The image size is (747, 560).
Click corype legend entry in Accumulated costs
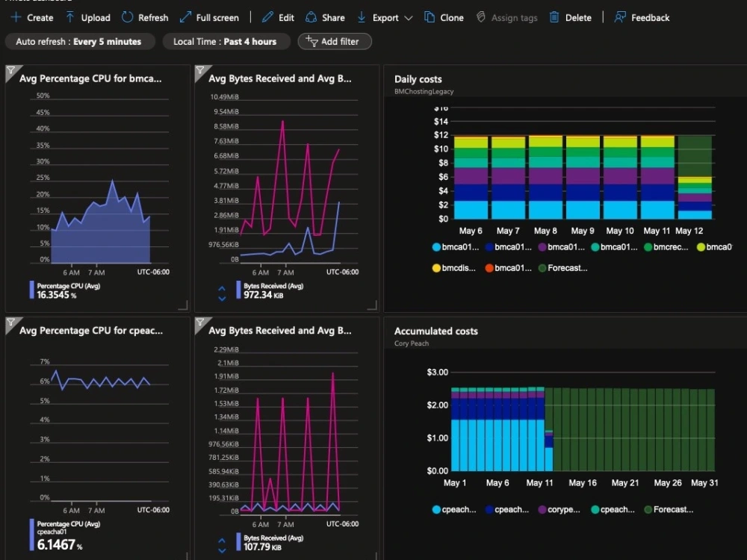560,509
